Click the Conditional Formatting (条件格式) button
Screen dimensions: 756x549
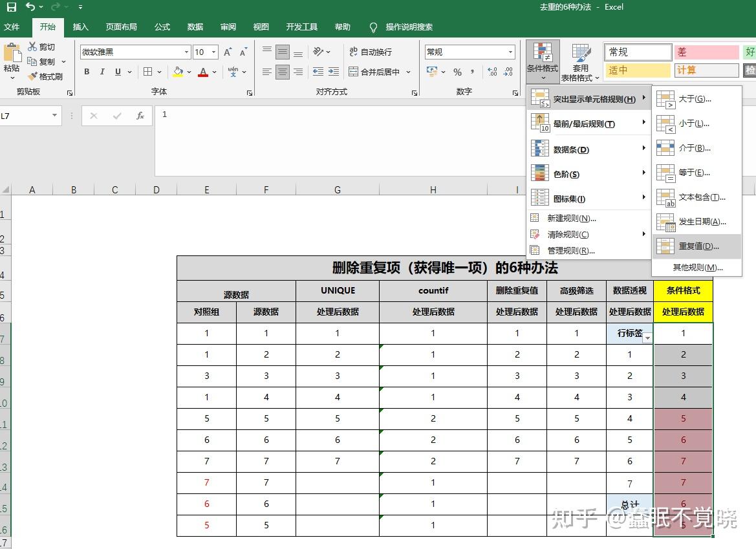543,62
